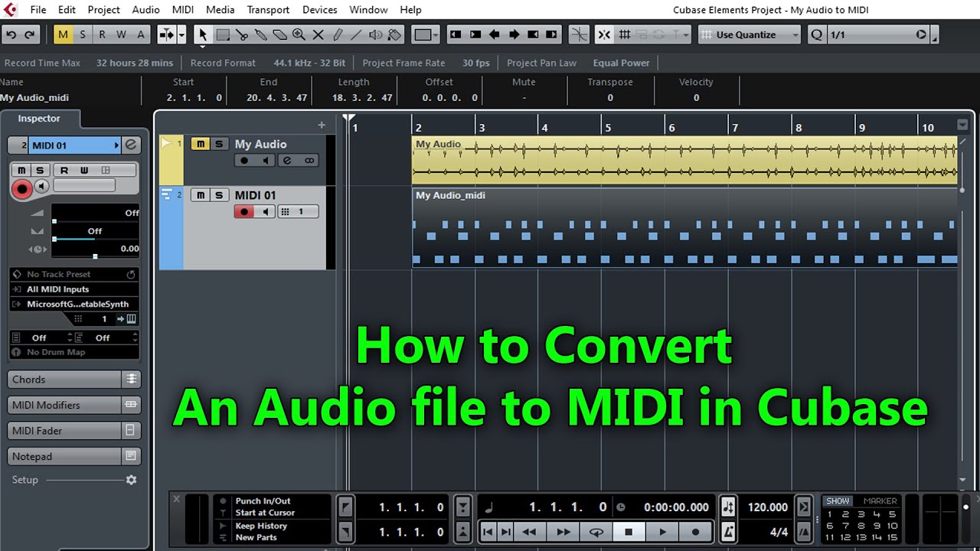The image size is (980, 551).
Task: Solo the MIDI 01 track
Action: tap(219, 195)
